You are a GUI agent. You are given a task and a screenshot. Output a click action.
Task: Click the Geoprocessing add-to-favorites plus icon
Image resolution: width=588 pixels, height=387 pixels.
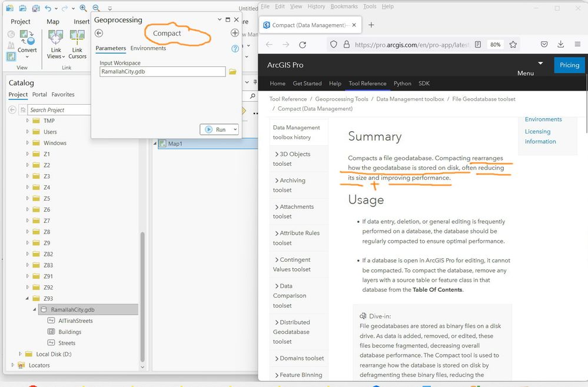235,33
